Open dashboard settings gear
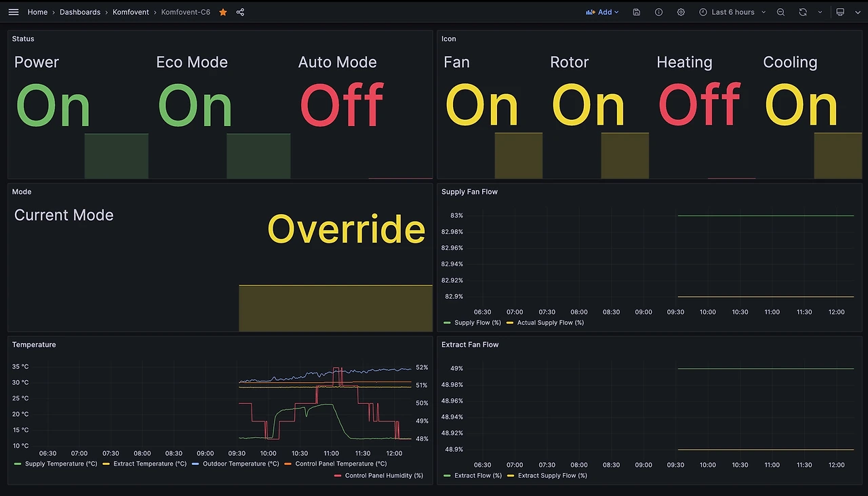 coord(681,12)
